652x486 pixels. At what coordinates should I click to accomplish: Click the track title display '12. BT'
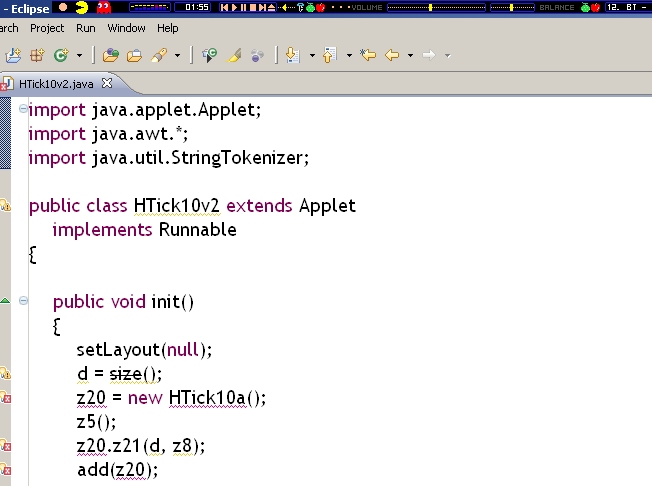pyautogui.click(x=627, y=7)
